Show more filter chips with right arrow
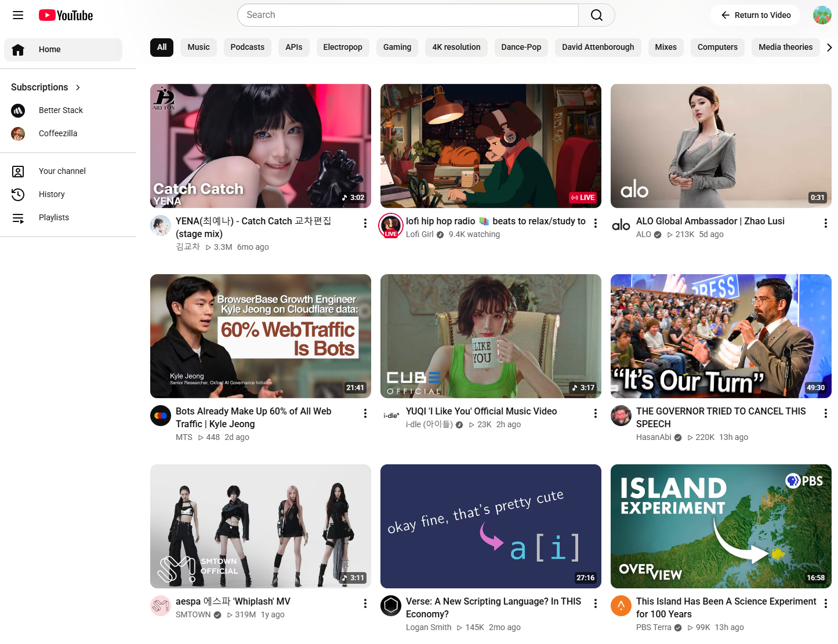The image size is (838, 644). (829, 48)
